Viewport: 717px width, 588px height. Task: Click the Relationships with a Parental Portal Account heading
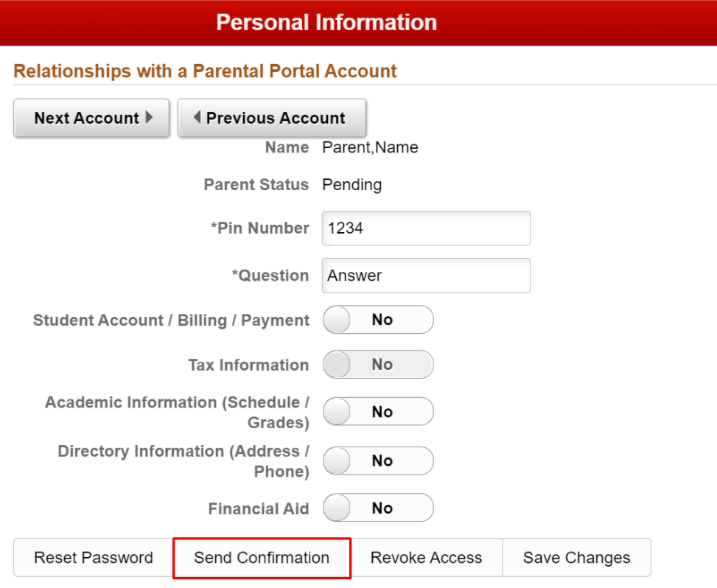205,71
